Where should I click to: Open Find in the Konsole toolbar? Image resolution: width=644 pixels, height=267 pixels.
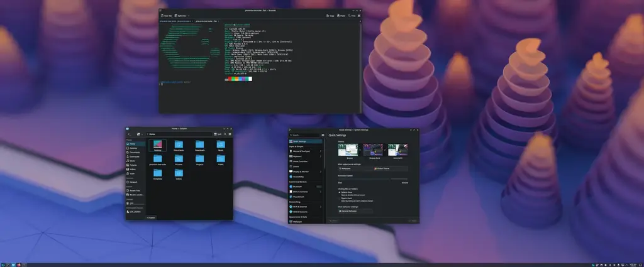click(x=352, y=16)
